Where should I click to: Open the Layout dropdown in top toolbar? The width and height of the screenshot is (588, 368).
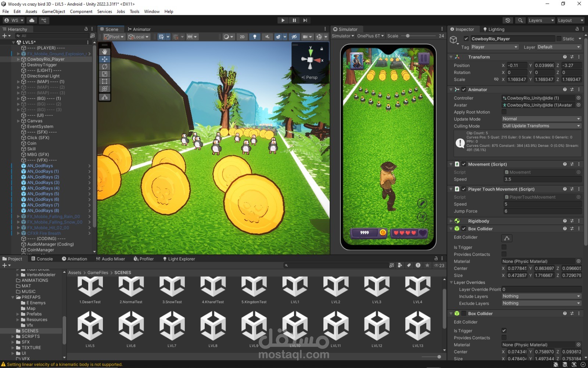(x=571, y=20)
